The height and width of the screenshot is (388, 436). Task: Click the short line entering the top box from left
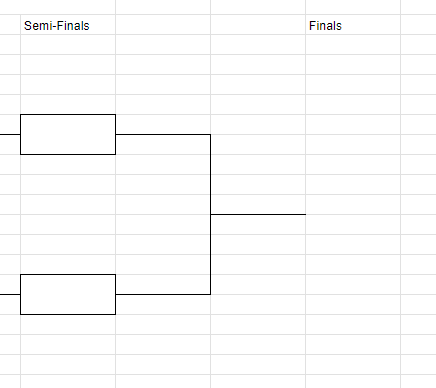(x=10, y=134)
